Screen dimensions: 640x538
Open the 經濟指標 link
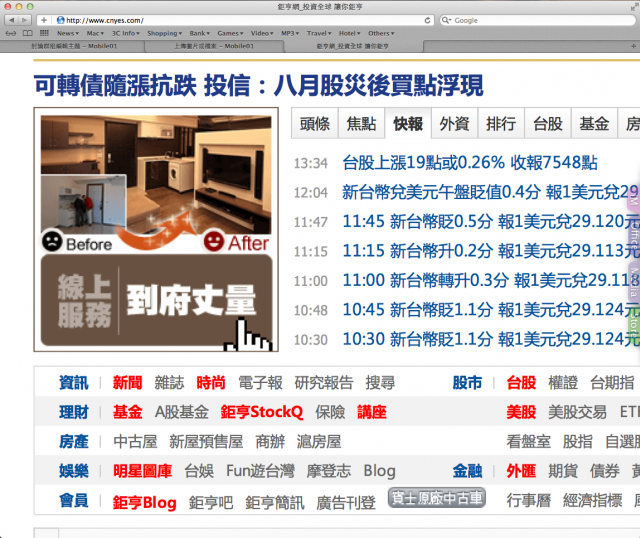[593, 500]
